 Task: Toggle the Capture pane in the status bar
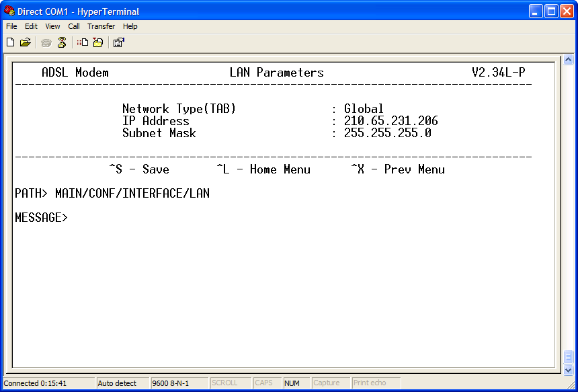[331, 383]
